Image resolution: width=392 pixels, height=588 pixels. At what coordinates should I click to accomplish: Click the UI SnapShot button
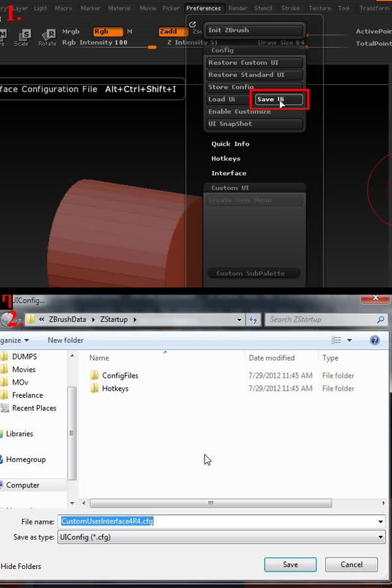255,123
